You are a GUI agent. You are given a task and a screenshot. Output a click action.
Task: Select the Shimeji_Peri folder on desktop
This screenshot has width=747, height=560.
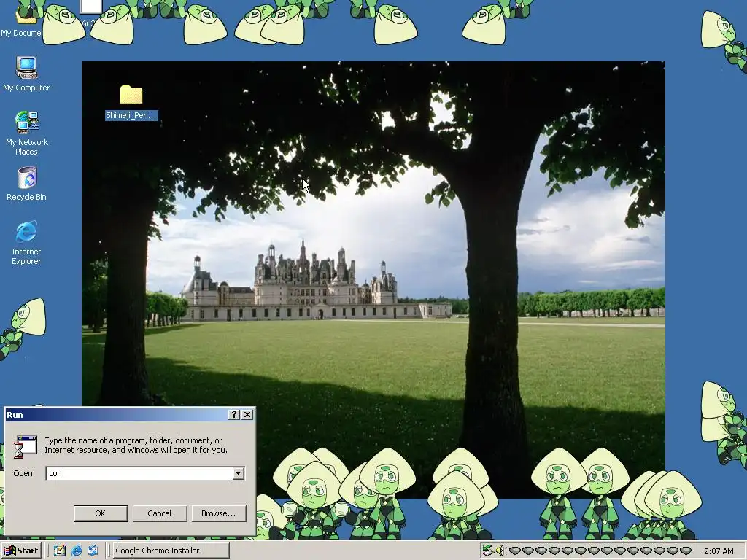131,102
